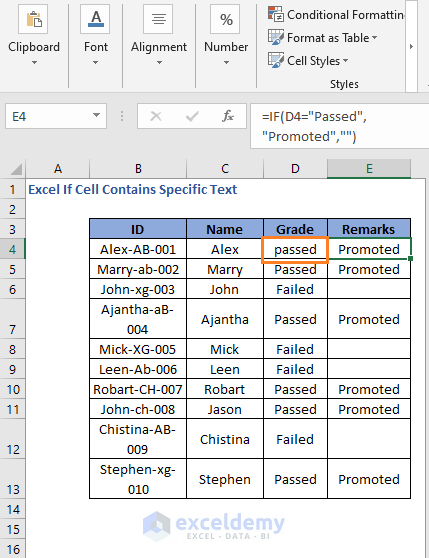Select row 4 header
The height and width of the screenshot is (558, 429).
(12, 249)
